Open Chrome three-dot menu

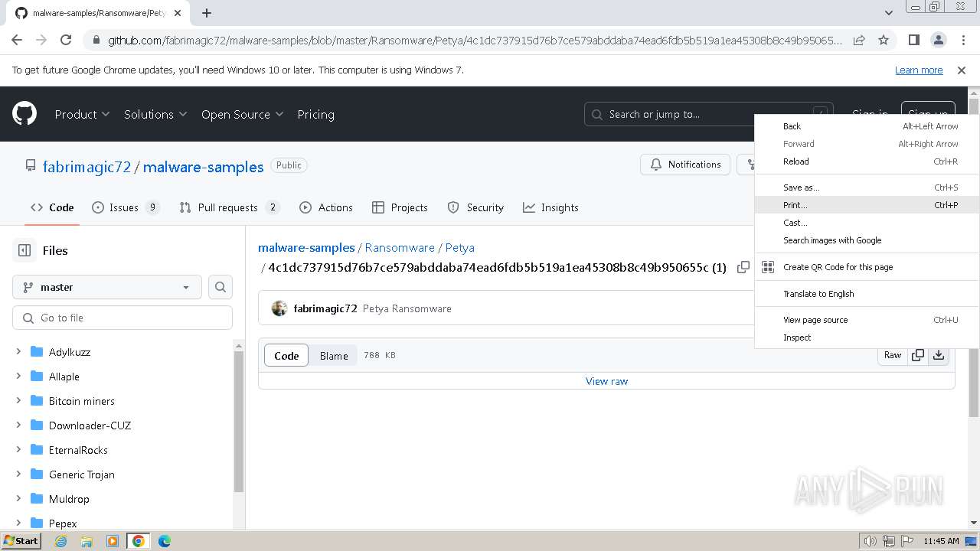click(x=962, y=40)
